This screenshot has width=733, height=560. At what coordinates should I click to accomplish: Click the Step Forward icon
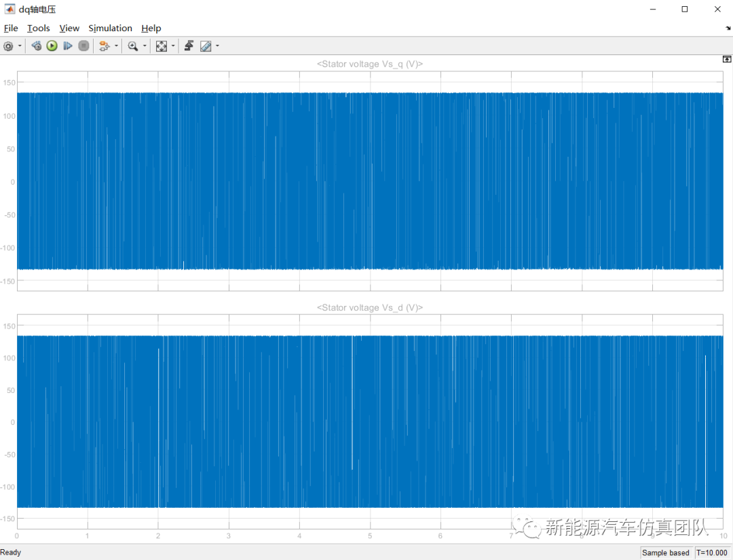68,45
